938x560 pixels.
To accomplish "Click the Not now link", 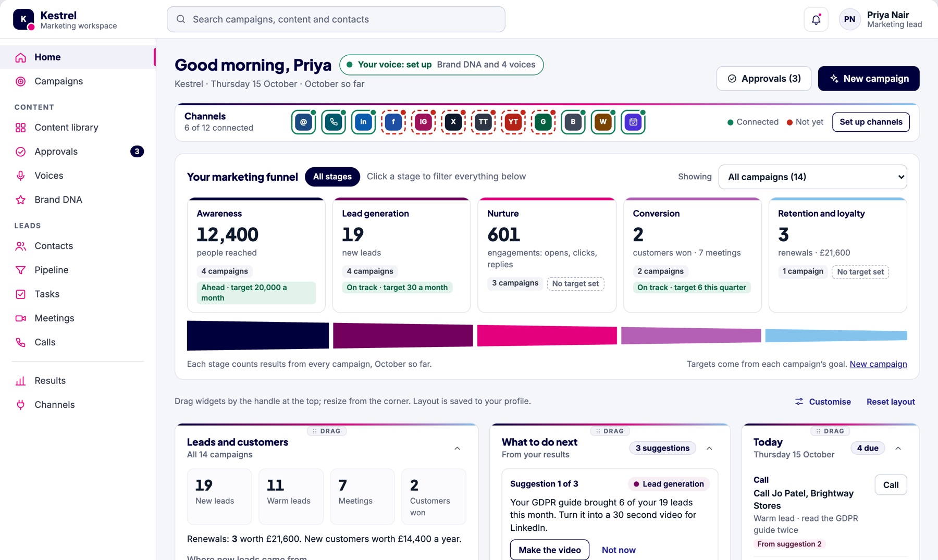I will (619, 550).
